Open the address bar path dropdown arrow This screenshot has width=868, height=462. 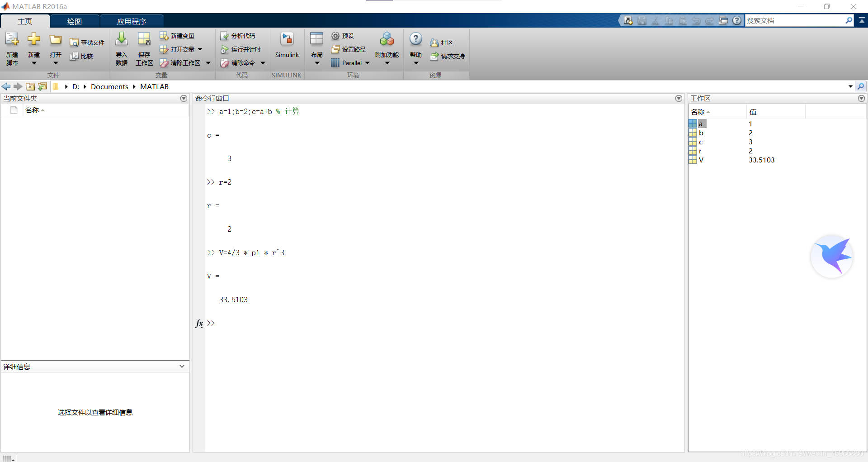[x=850, y=86]
